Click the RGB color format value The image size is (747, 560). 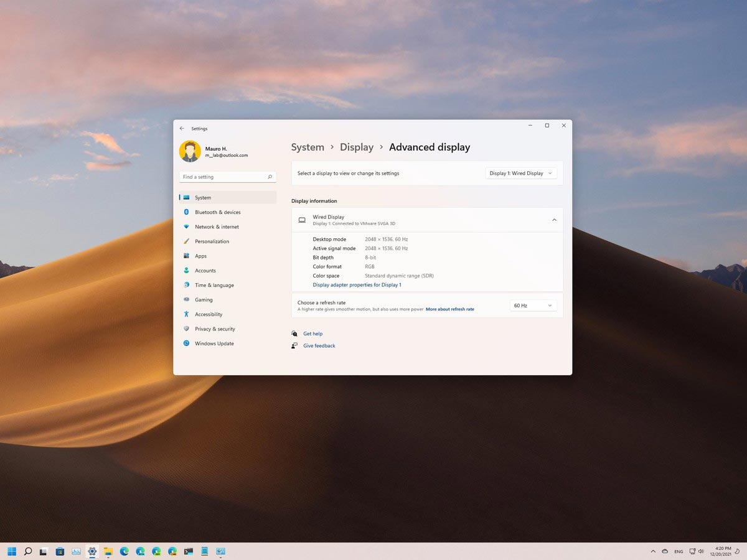370,267
